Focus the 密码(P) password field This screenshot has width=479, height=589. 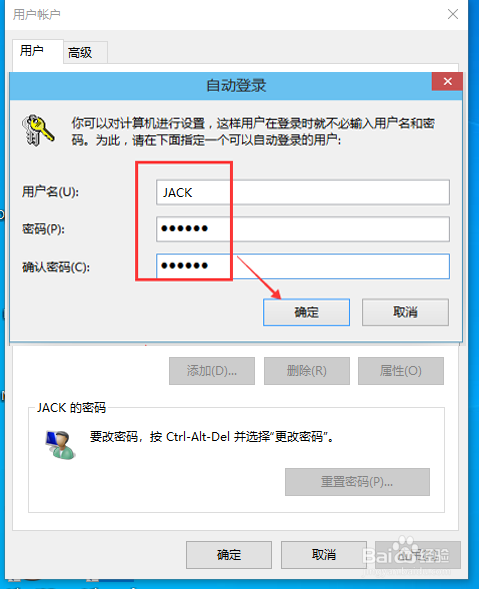[x=303, y=229]
